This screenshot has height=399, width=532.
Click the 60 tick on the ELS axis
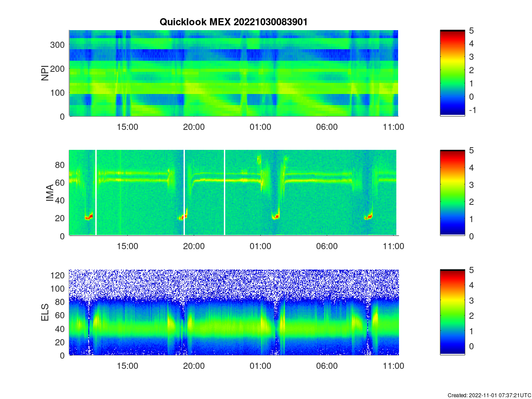pos(60,316)
